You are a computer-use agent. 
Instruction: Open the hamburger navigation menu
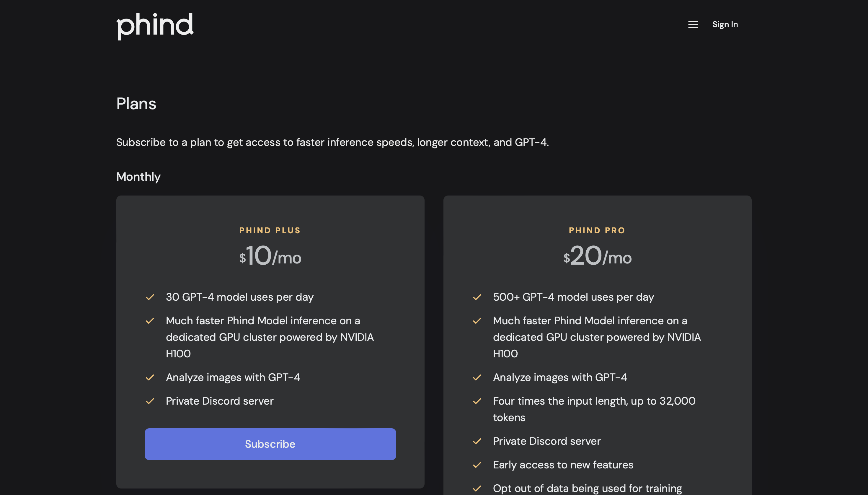693,24
